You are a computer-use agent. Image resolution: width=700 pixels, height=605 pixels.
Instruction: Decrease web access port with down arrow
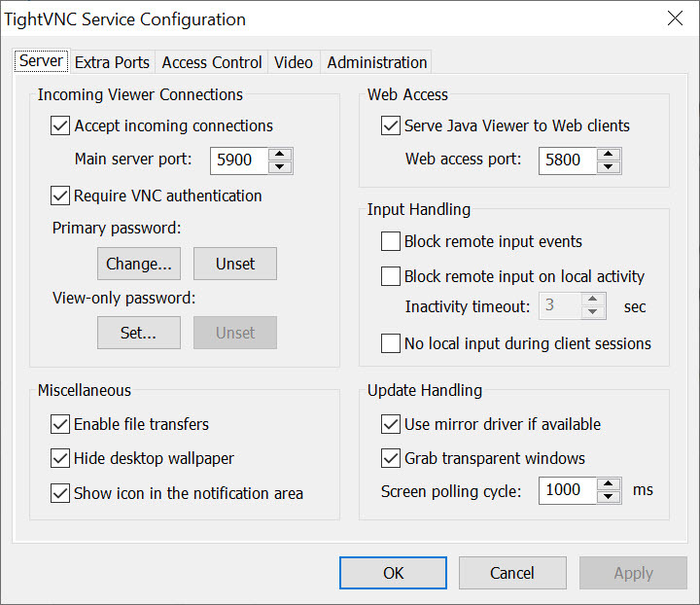(609, 167)
